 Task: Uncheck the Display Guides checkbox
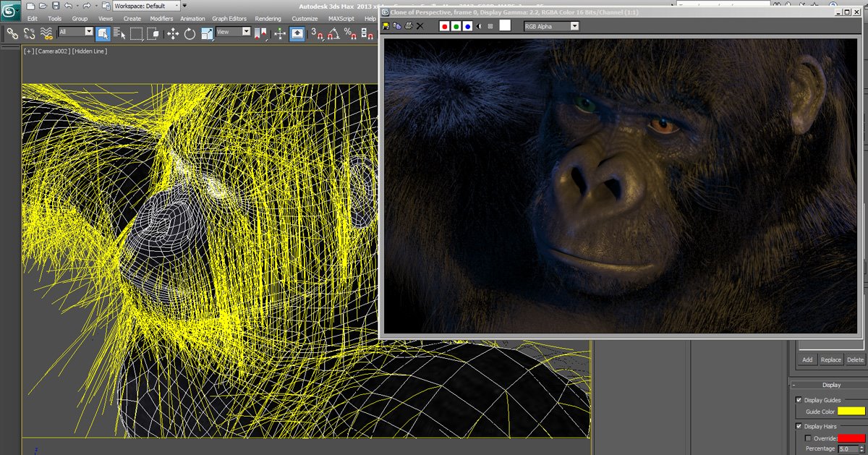799,400
